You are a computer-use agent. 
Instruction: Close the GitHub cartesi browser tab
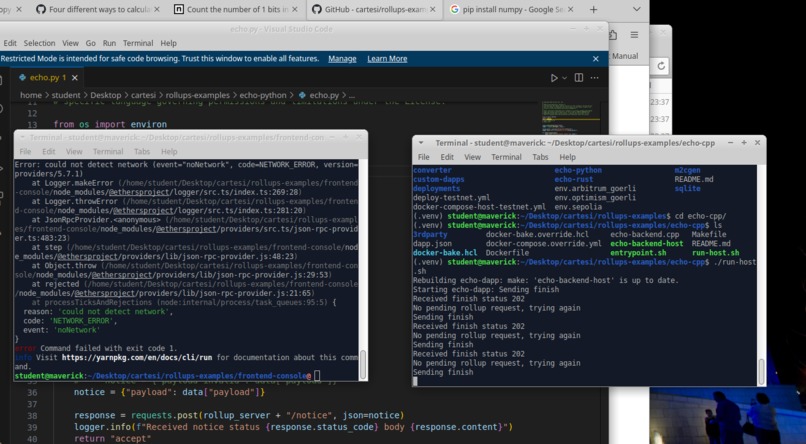(x=433, y=9)
